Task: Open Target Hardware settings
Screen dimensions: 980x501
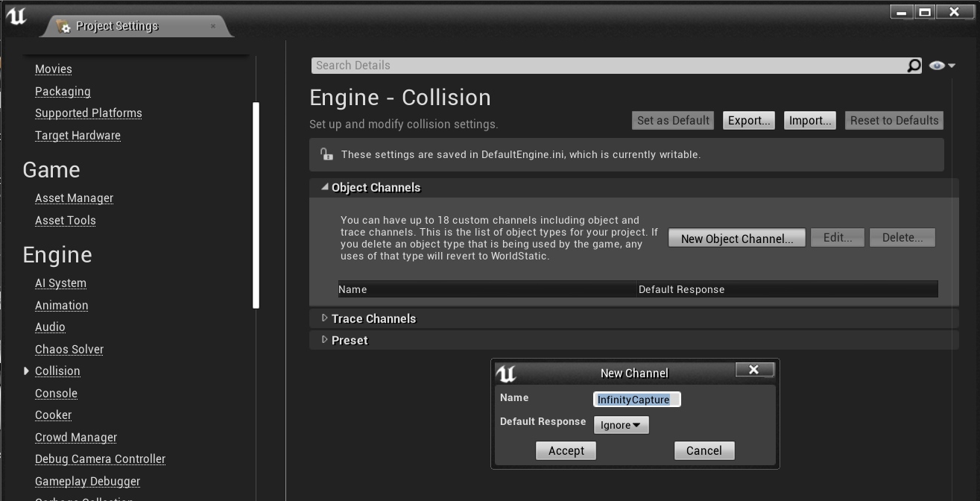Action: pos(78,136)
